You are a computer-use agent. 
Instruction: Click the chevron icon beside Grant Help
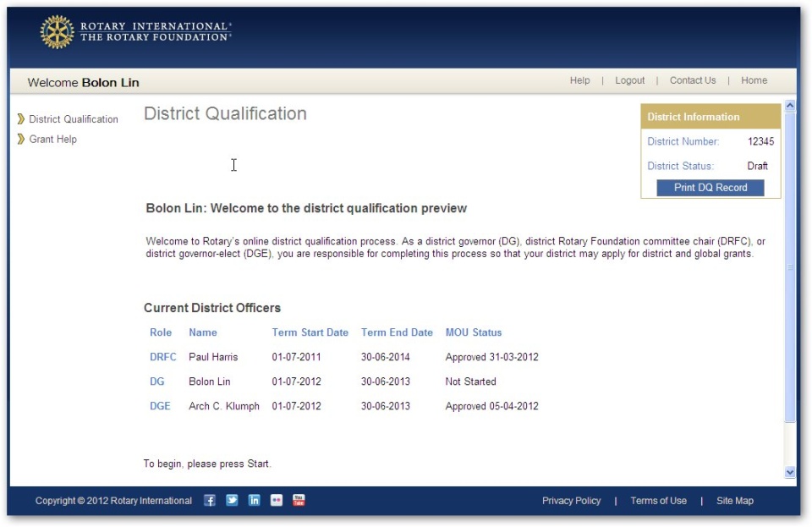[x=20, y=139]
